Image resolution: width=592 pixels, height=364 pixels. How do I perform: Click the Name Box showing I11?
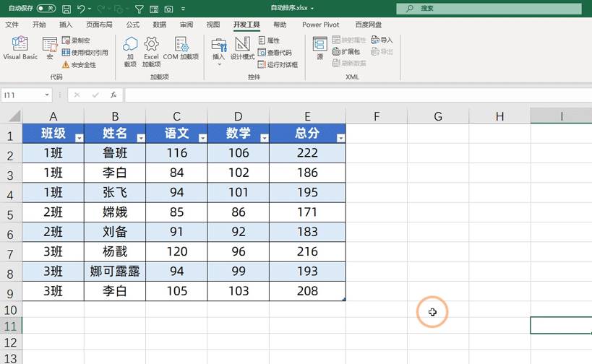(22, 95)
